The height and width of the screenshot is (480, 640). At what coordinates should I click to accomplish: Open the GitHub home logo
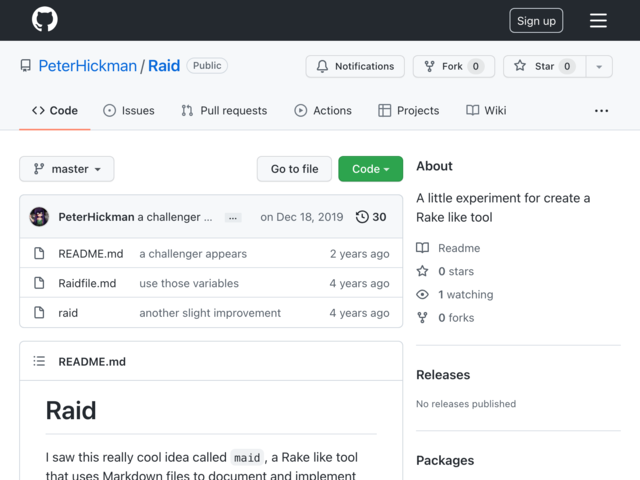point(44,19)
